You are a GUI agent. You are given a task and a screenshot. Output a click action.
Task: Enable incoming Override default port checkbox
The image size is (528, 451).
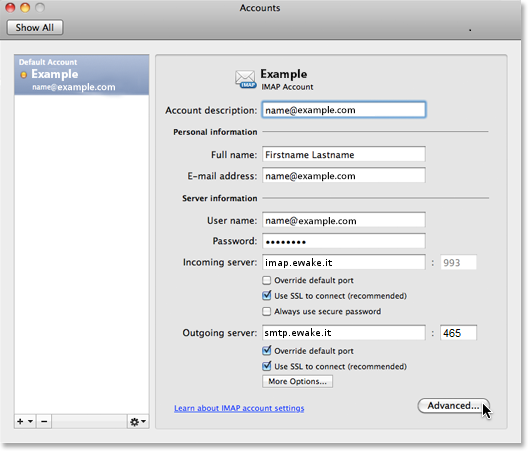pyautogui.click(x=266, y=280)
